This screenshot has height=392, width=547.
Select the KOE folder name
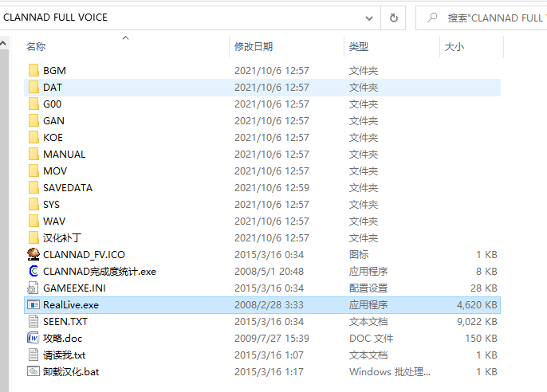pyautogui.click(x=53, y=137)
